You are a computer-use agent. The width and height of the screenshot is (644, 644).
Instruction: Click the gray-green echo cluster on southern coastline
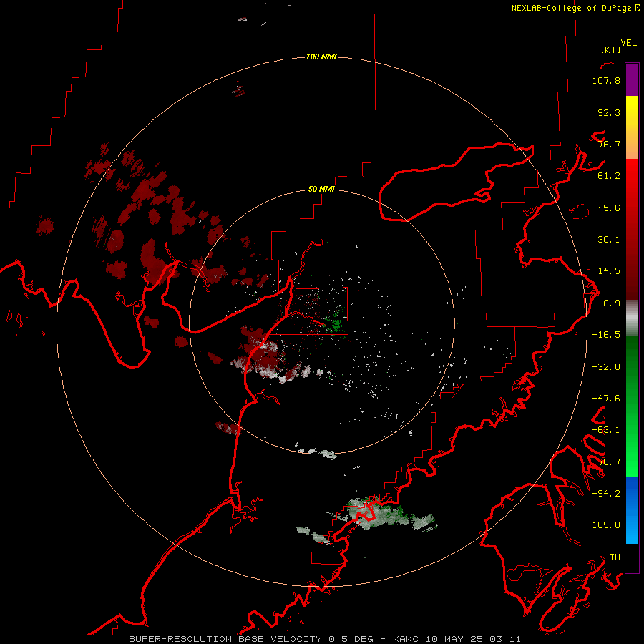point(378,513)
